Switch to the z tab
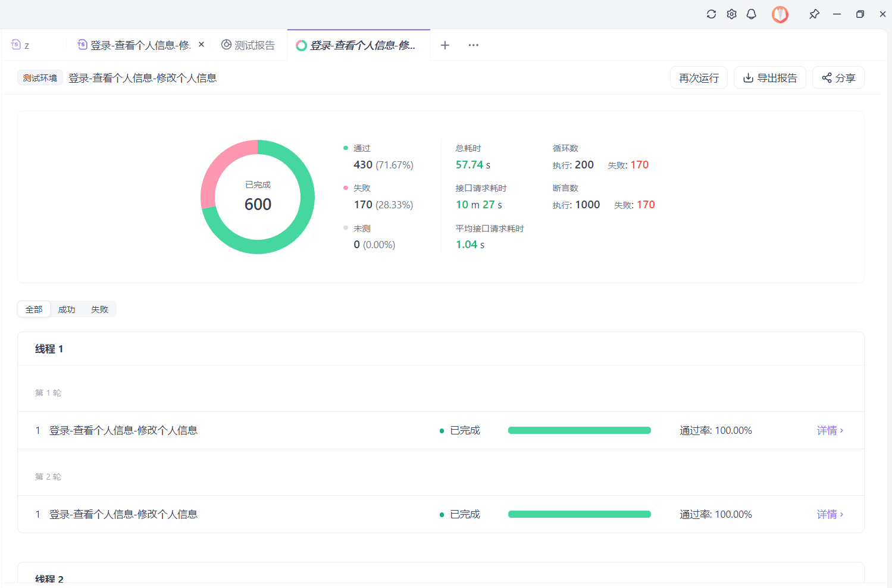 coord(20,45)
